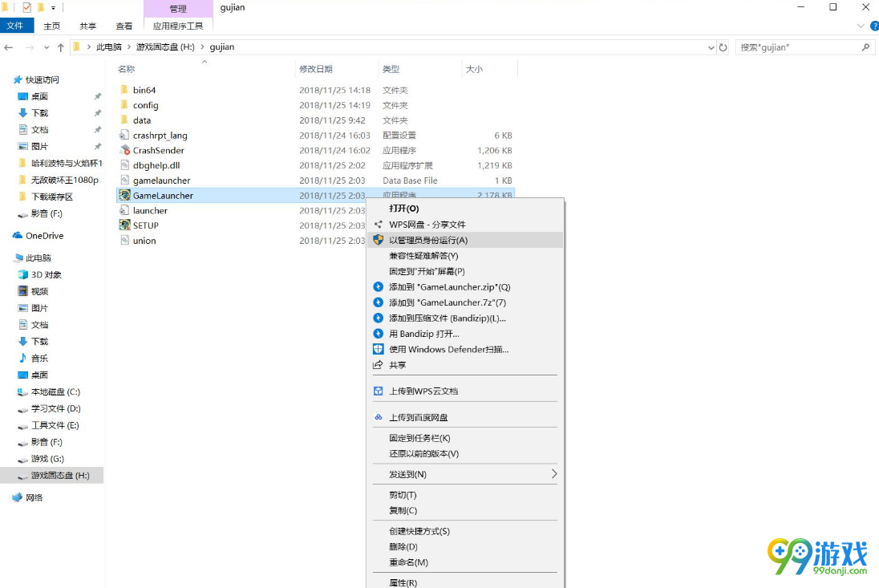Viewport: 879px width, 588px height.
Task: Select the bin64 folder icon
Action: click(124, 90)
